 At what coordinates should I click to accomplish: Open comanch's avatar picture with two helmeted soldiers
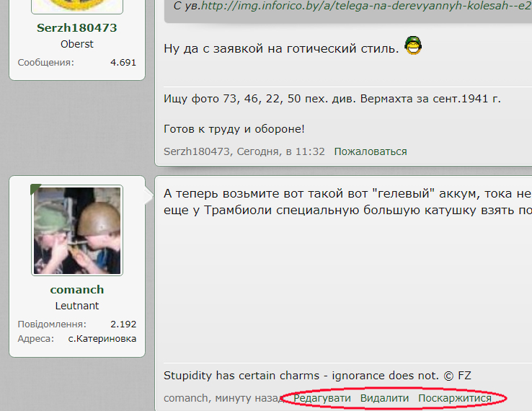click(x=77, y=231)
